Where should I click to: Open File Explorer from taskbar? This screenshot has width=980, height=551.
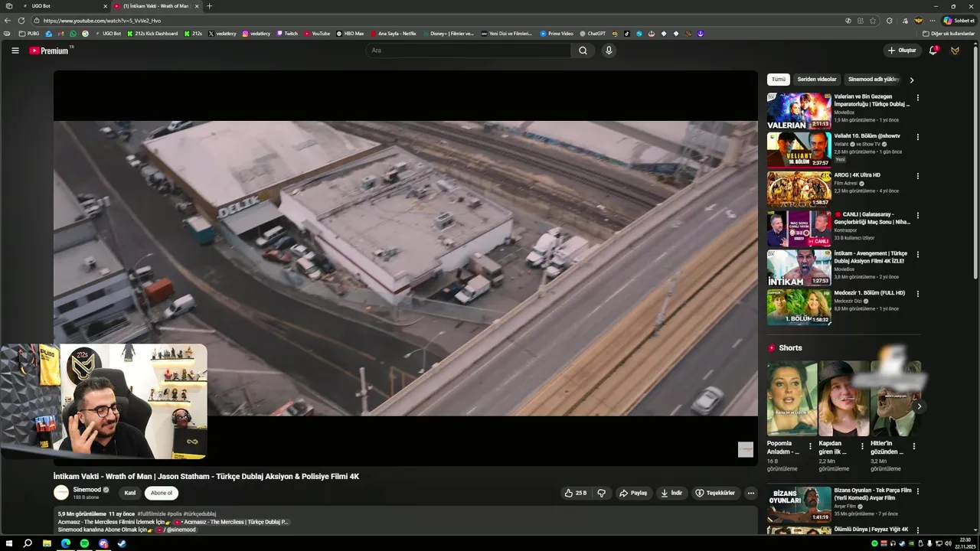click(x=47, y=543)
